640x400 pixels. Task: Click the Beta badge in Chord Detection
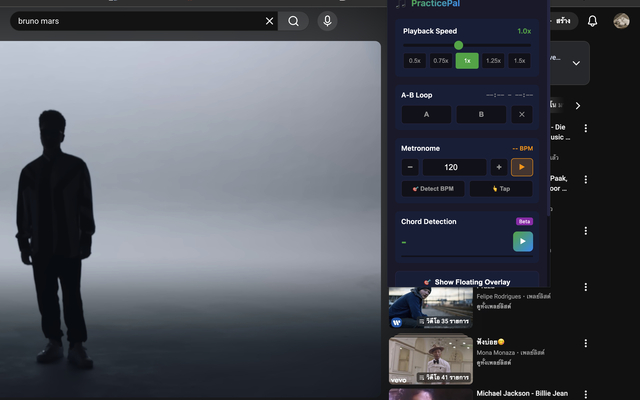pos(524,222)
